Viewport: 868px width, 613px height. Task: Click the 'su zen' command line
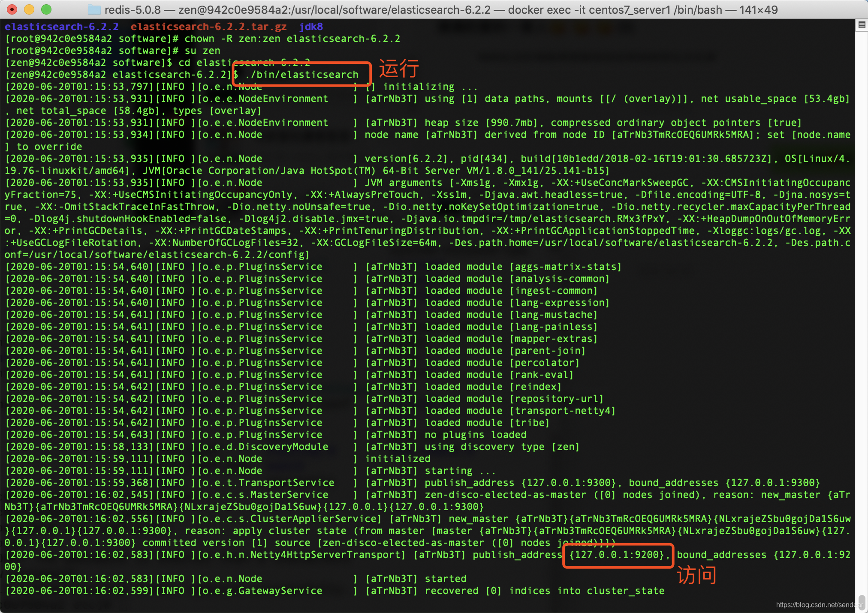pyautogui.click(x=112, y=51)
